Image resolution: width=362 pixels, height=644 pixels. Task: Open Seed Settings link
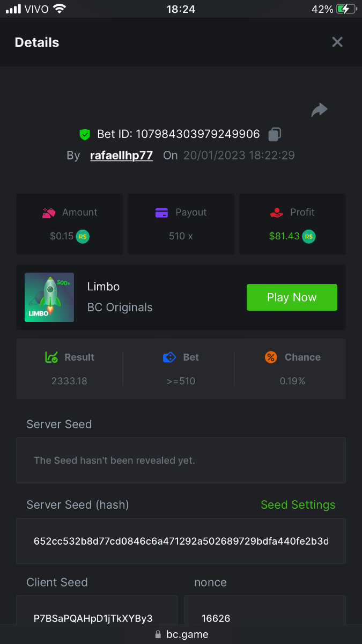pos(298,505)
